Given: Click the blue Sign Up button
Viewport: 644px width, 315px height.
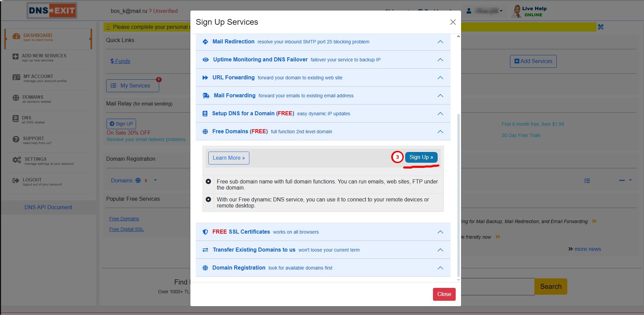Looking at the screenshot, I should pos(421,157).
